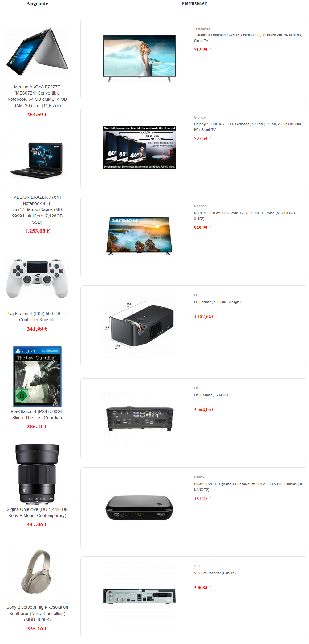Open the Grundig 49 GUB 9773 title link
The width and height of the screenshot is (309, 644).
click(247, 127)
